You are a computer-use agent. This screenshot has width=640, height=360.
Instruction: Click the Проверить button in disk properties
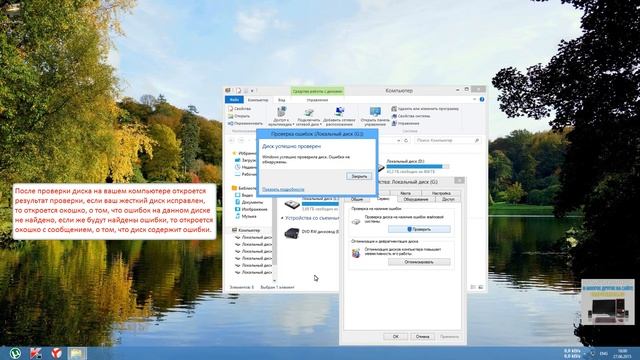tap(419, 229)
